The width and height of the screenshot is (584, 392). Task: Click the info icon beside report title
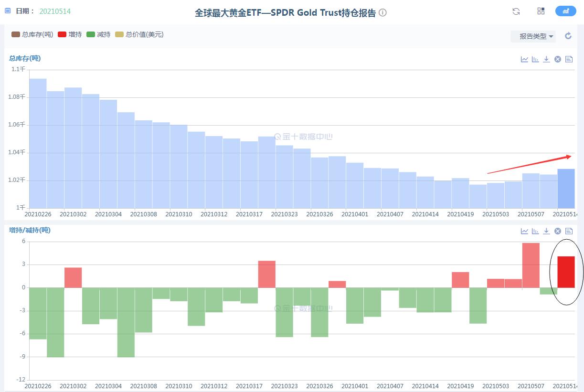click(382, 13)
